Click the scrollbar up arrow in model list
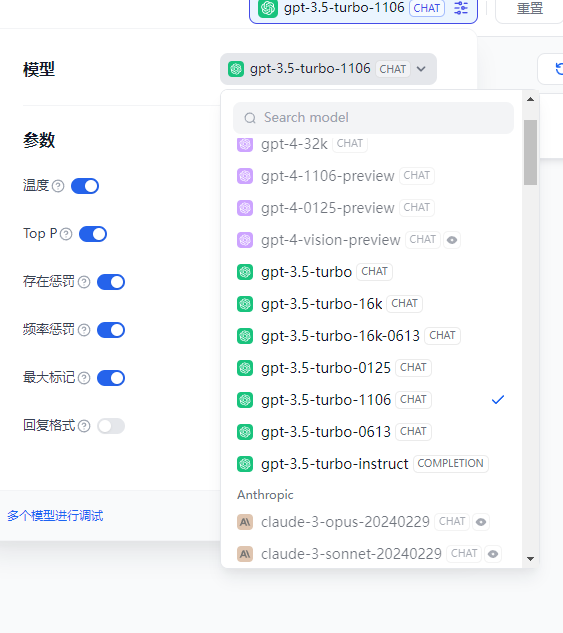The height and width of the screenshot is (633, 563). (x=530, y=99)
